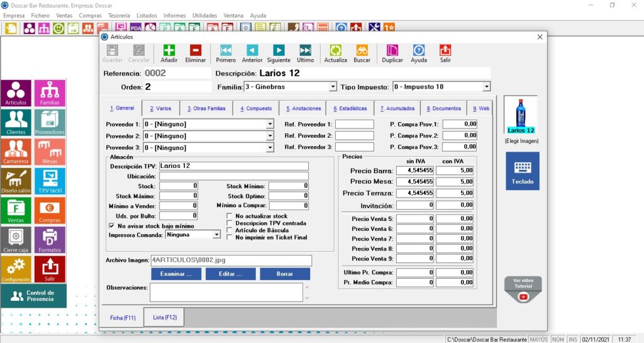Click the Eliminar red minus icon
The height and width of the screenshot is (343, 644).
click(x=196, y=51)
